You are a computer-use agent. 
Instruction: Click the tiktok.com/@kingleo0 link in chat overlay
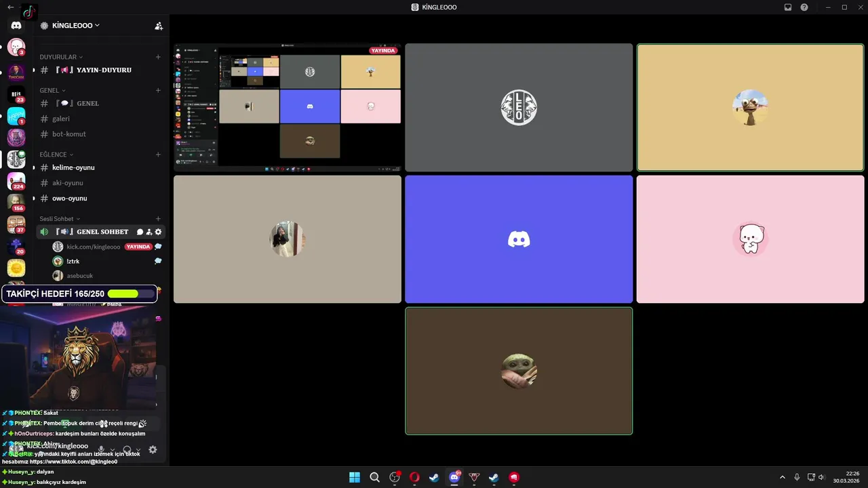pos(73,462)
